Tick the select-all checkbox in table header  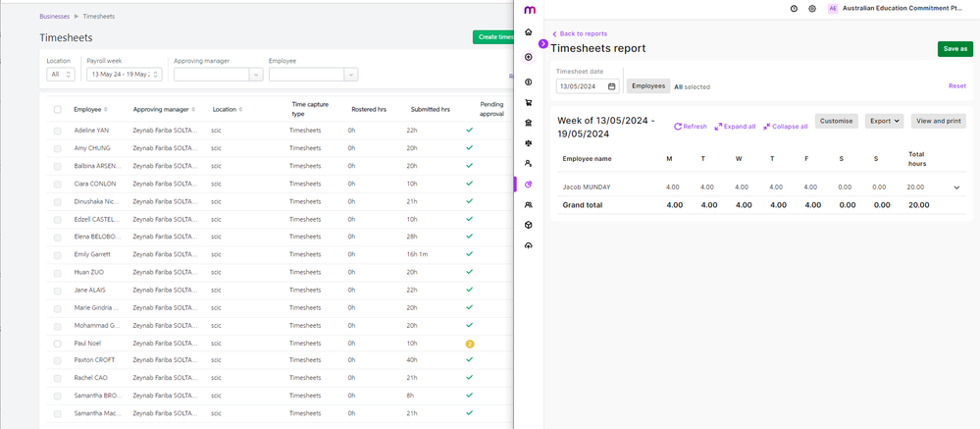(57, 109)
